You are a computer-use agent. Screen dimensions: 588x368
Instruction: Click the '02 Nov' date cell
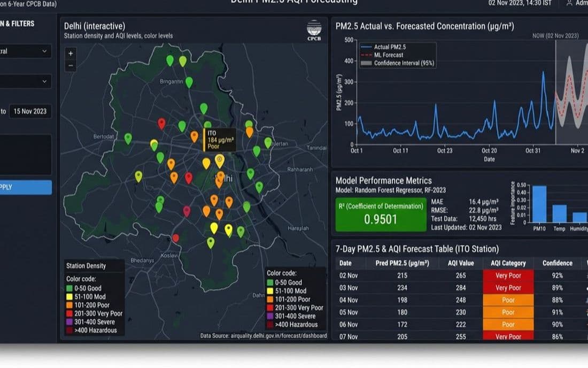349,275
